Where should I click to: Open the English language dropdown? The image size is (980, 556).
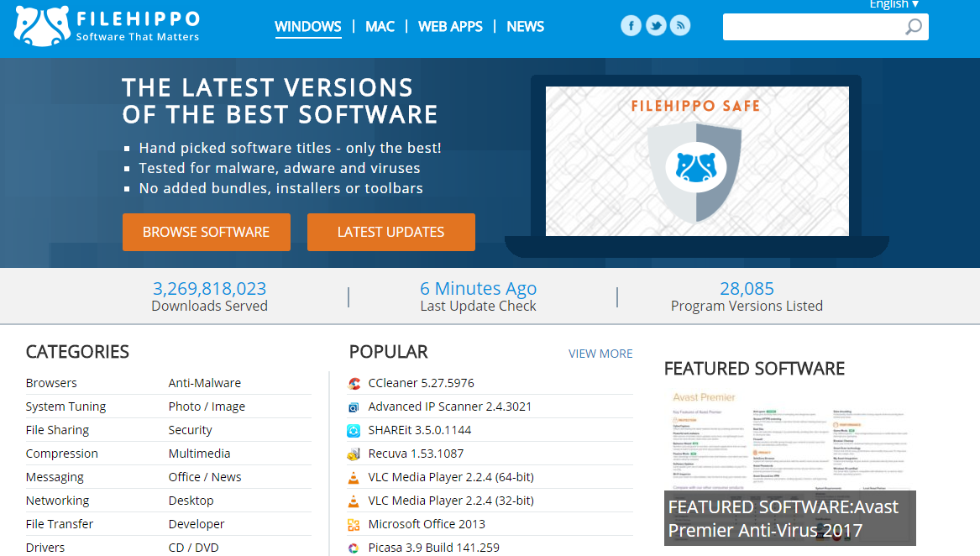(x=893, y=4)
